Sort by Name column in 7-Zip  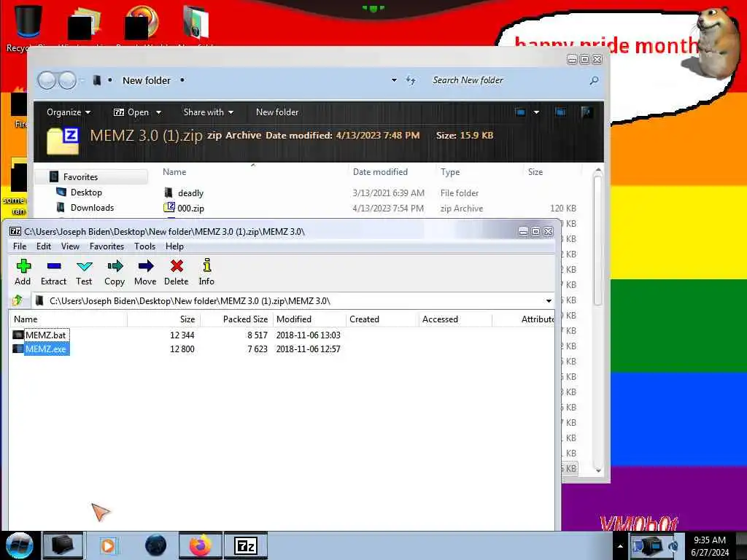[x=69, y=319]
